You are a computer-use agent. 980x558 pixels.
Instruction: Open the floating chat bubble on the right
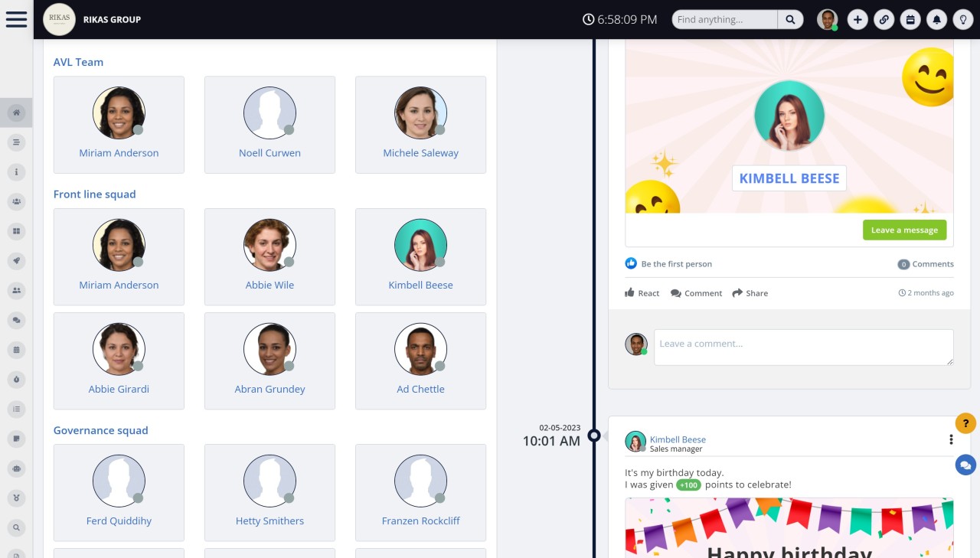click(x=965, y=465)
